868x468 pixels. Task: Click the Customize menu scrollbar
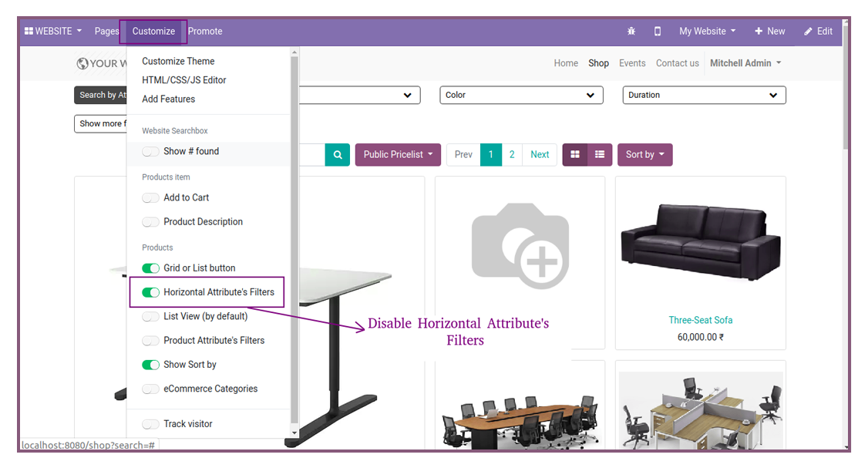tap(294, 241)
